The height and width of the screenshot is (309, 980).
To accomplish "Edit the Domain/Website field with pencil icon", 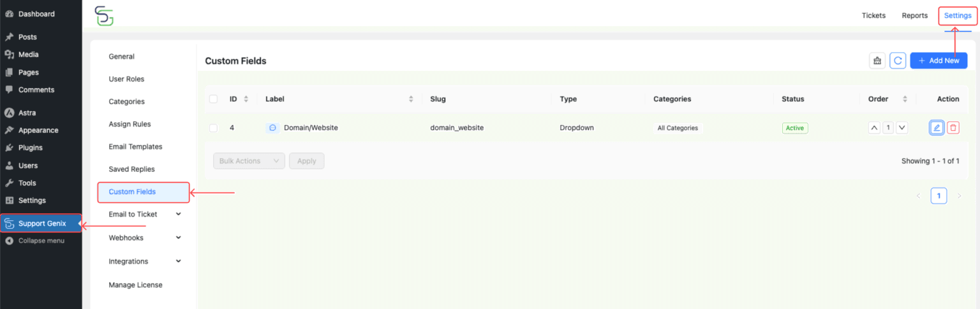I will (x=937, y=128).
